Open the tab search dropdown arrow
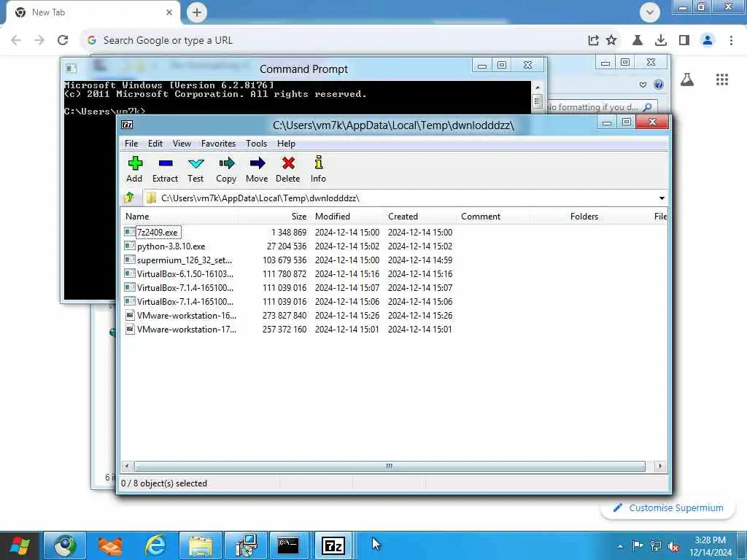This screenshot has height=560, width=747. (650, 12)
